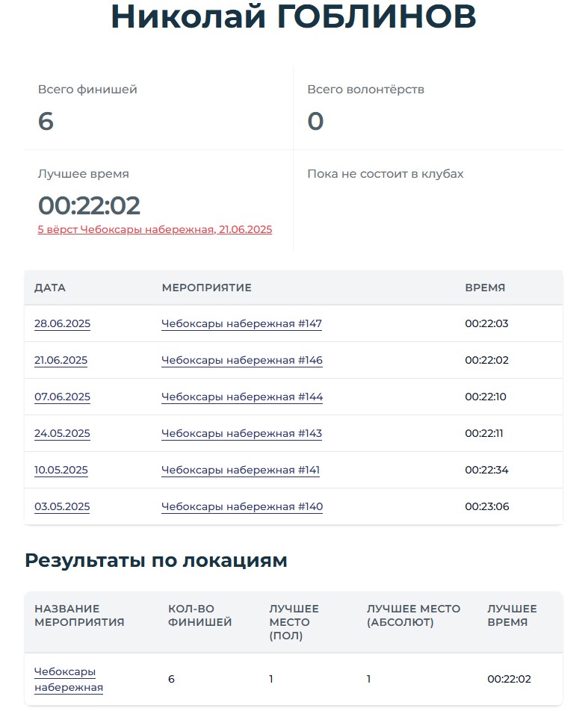This screenshot has height=711, width=588.
Task: Open best time link Чебоксары набережная 21.06.2025
Action: (x=155, y=230)
